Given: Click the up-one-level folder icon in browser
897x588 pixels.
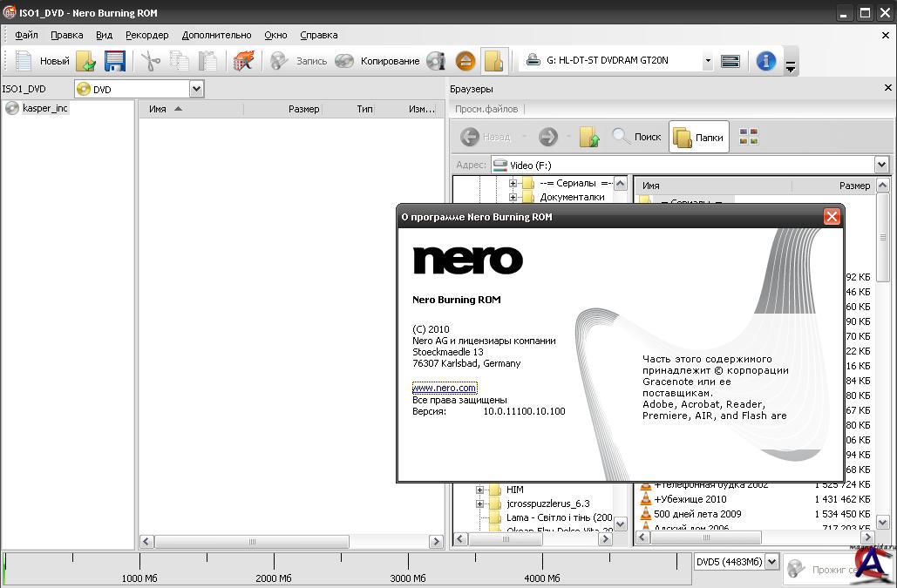Looking at the screenshot, I should (x=589, y=137).
